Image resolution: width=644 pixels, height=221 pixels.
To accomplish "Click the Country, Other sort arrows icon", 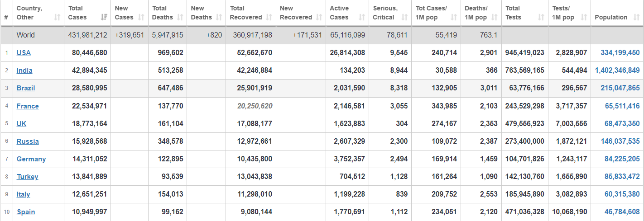I will click(x=57, y=17).
